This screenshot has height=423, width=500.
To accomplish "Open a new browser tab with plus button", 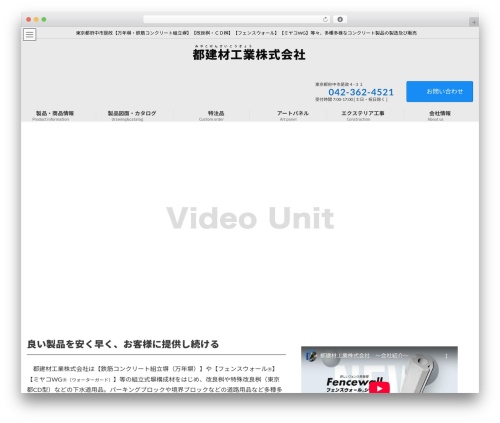I will [474, 22].
